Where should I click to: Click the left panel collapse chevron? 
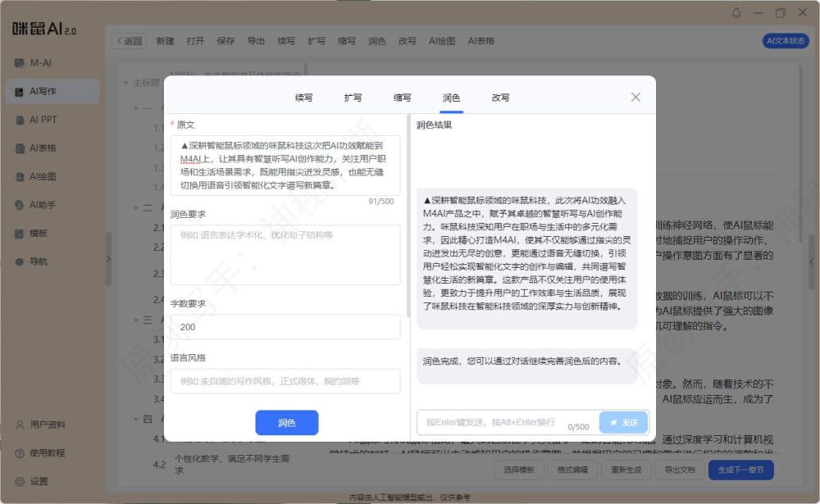coord(108,259)
